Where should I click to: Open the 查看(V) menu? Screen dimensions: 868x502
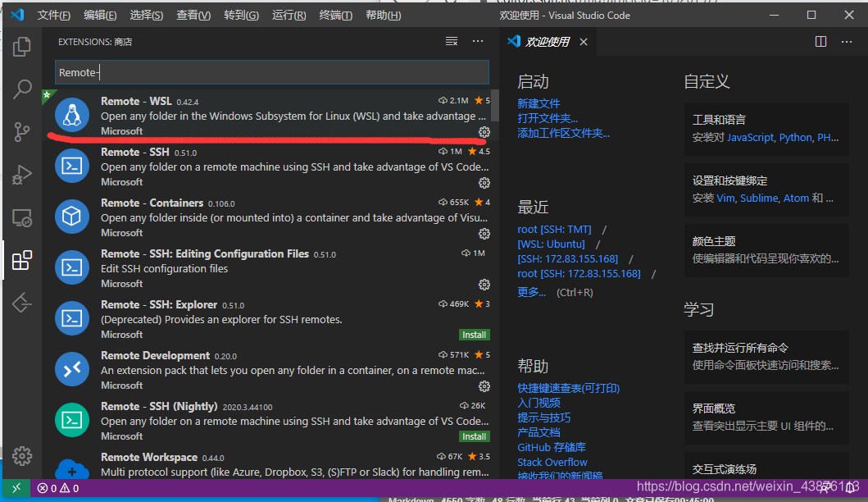click(193, 15)
